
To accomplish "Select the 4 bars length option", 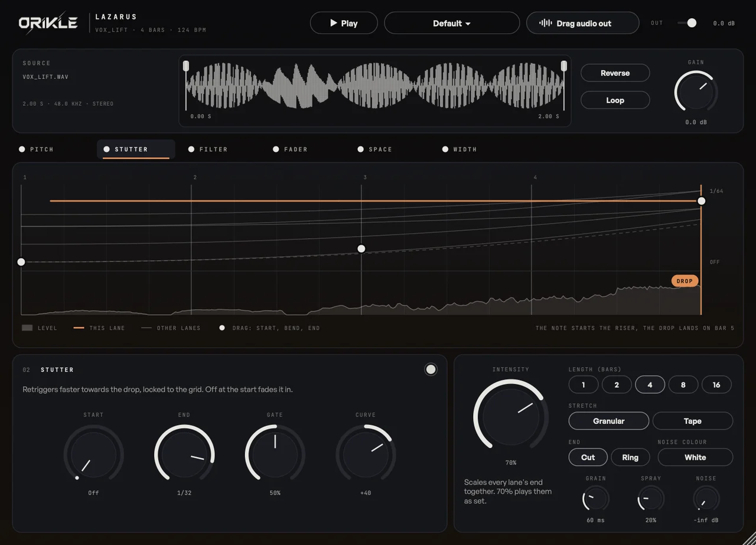I will [x=650, y=385].
